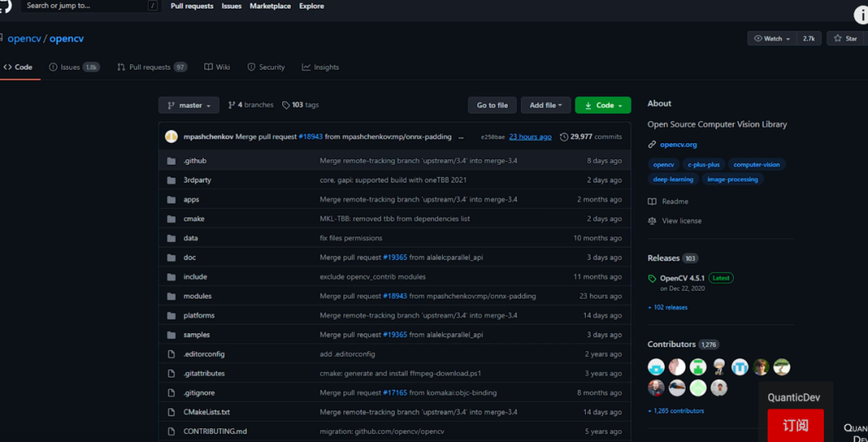Click the 2.7k watchers count
This screenshot has width=868, height=442.
pyautogui.click(x=809, y=39)
